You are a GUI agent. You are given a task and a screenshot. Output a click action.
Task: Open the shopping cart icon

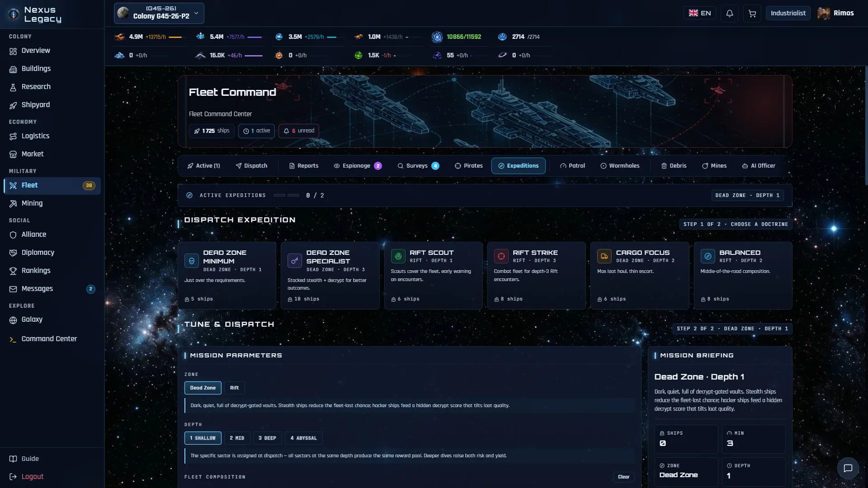[x=752, y=13]
